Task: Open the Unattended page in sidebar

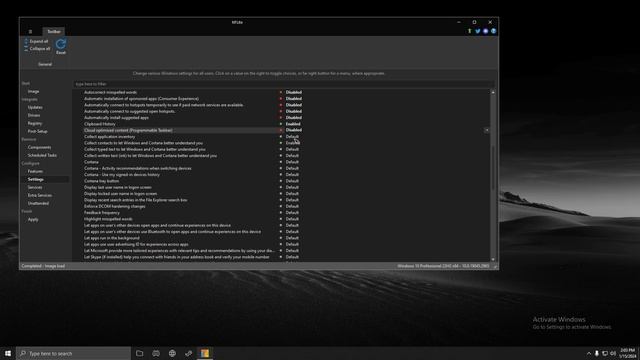Action: tap(38, 203)
